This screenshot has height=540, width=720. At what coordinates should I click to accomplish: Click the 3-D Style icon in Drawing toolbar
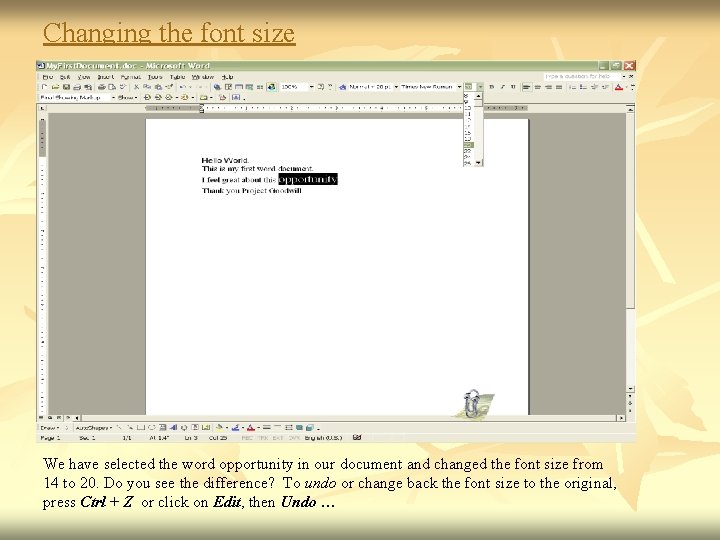coord(310,428)
